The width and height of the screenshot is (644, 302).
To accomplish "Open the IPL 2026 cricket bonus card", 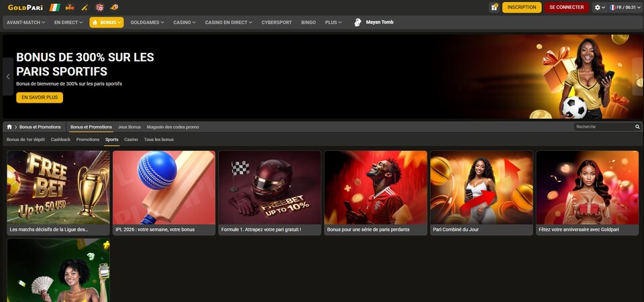I will pyautogui.click(x=164, y=193).
